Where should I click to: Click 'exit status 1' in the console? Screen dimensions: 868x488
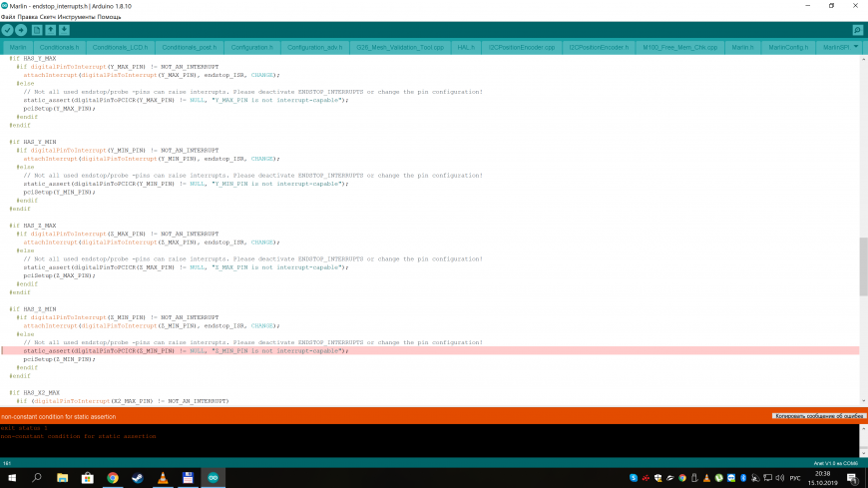pos(24,428)
